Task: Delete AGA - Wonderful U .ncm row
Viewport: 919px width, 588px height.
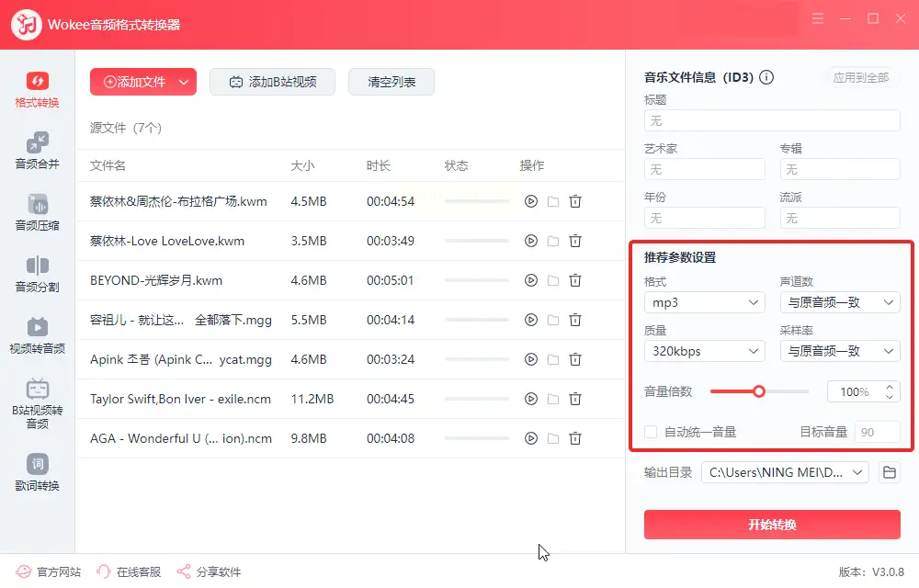Action: click(575, 438)
